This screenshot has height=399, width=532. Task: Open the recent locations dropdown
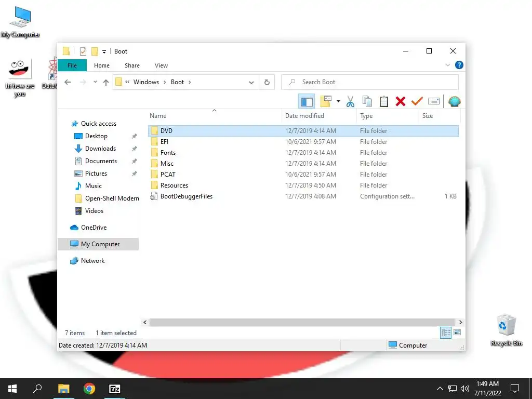pos(96,82)
